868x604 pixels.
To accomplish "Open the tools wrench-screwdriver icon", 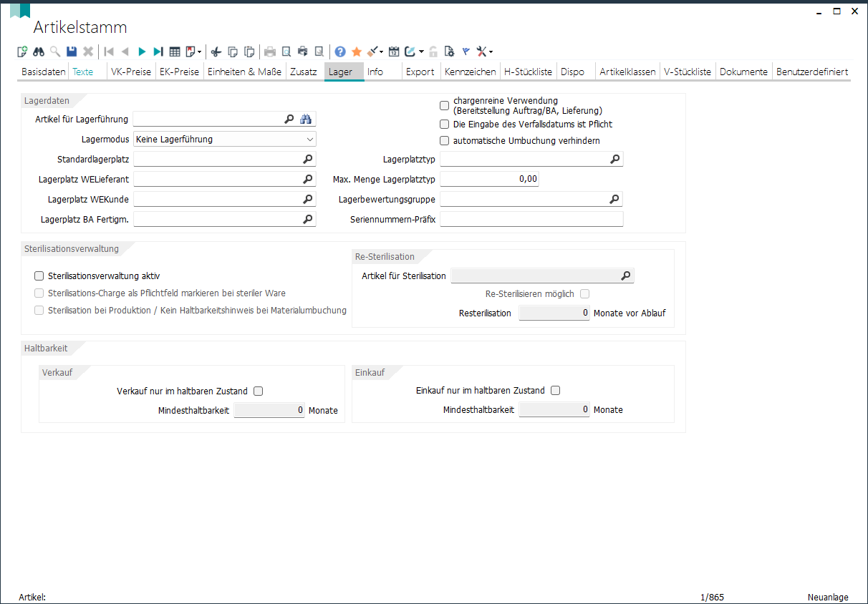I will [482, 52].
